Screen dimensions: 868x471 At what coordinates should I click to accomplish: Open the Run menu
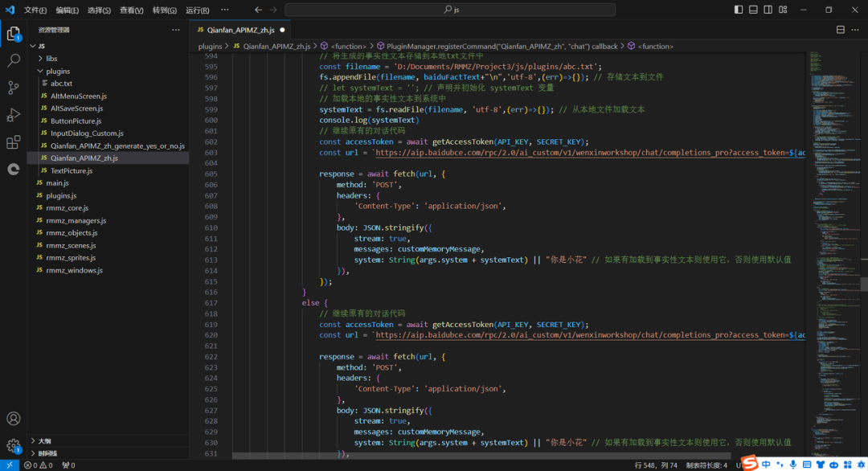(x=197, y=10)
